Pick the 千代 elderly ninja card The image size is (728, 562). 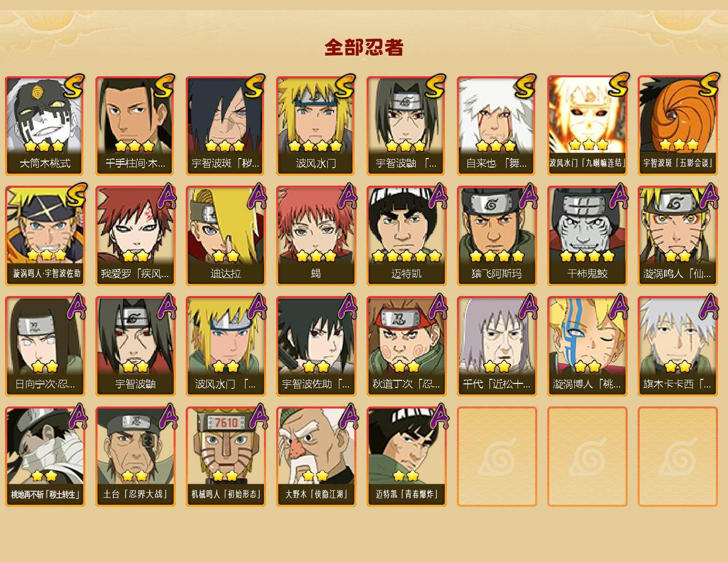point(497,346)
